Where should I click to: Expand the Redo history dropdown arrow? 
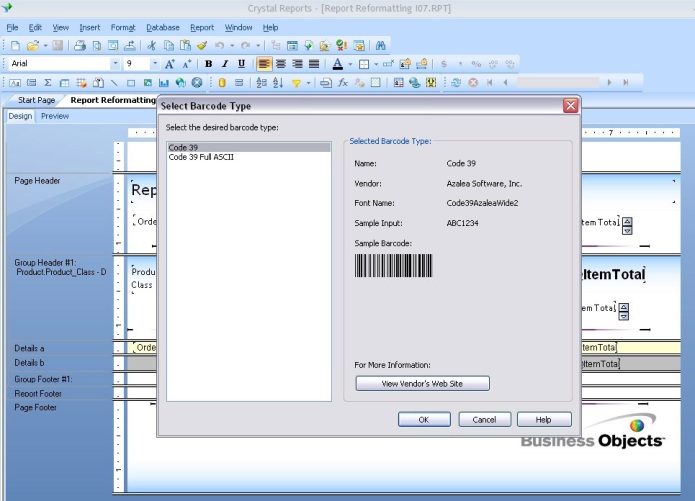click(258, 46)
